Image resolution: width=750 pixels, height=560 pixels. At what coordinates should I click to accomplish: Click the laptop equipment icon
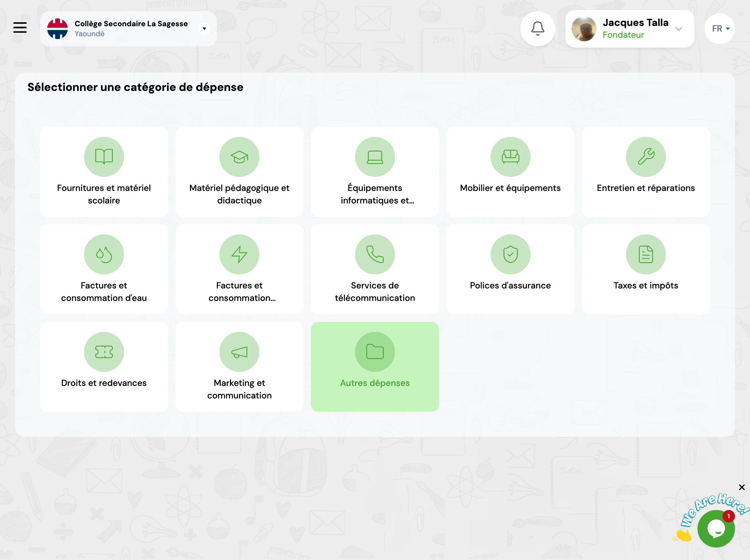click(x=375, y=157)
